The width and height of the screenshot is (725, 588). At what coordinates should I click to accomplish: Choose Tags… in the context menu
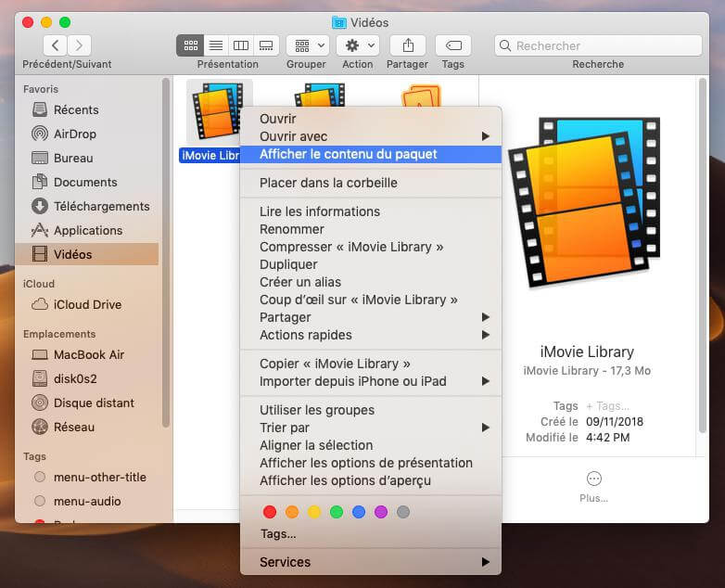(x=370, y=533)
